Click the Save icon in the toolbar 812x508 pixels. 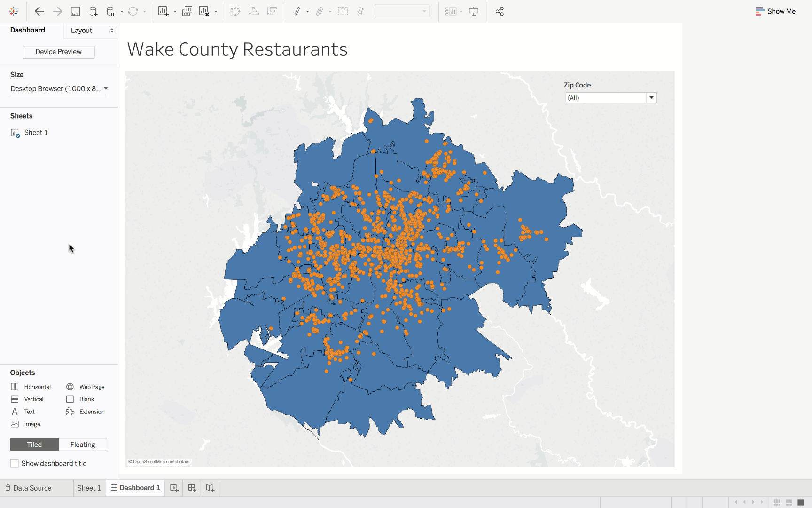point(76,11)
